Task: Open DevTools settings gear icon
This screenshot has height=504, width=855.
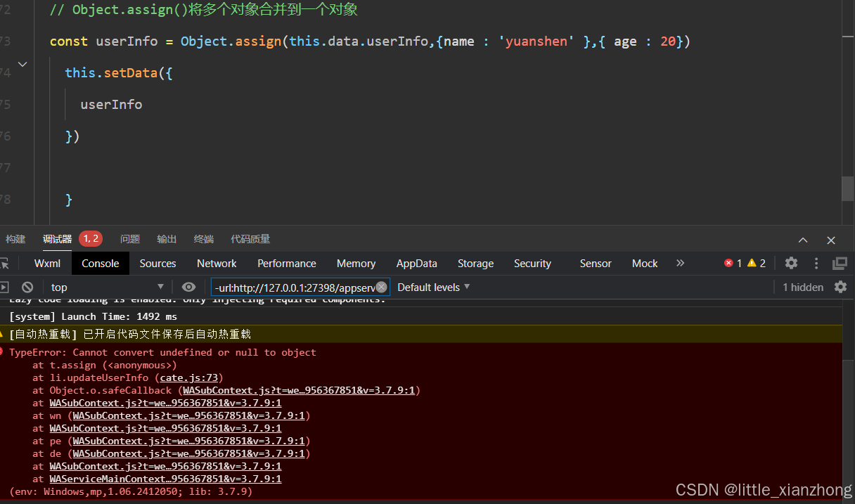Action: point(791,263)
